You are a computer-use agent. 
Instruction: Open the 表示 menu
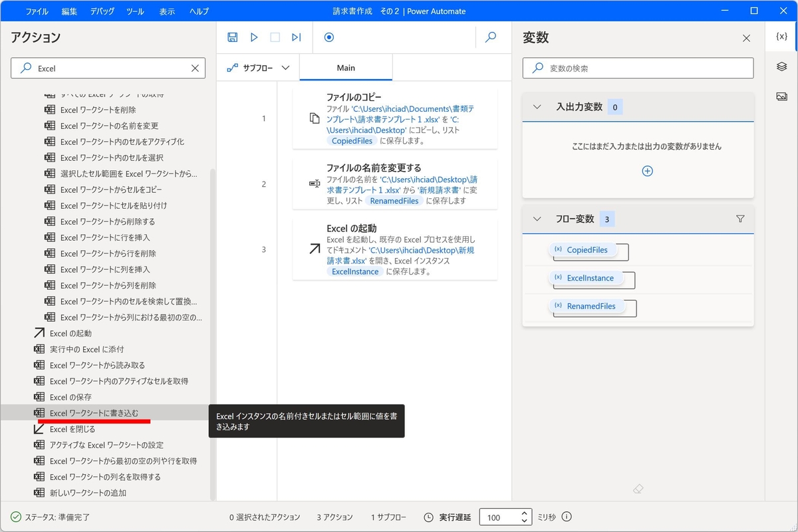(167, 11)
